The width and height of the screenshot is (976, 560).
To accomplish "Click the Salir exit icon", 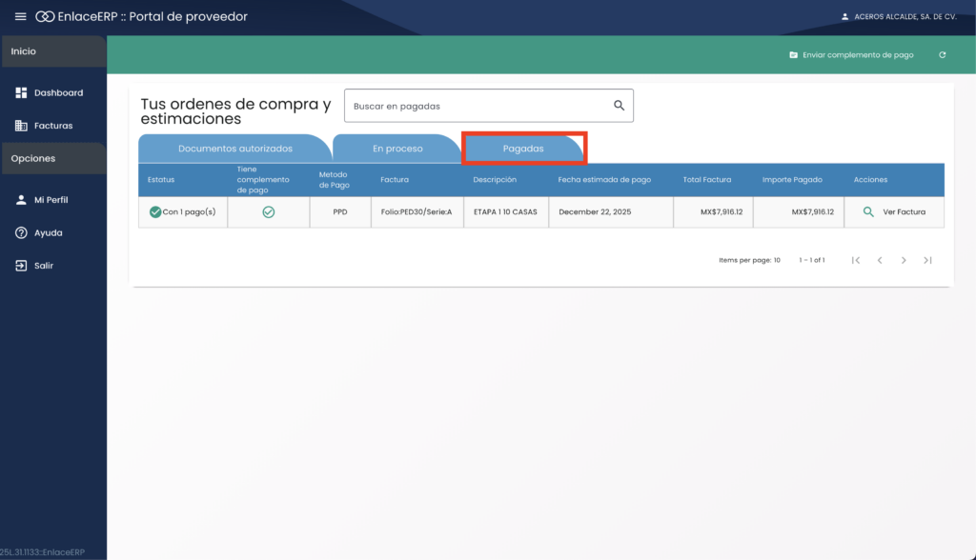I will click(x=21, y=266).
